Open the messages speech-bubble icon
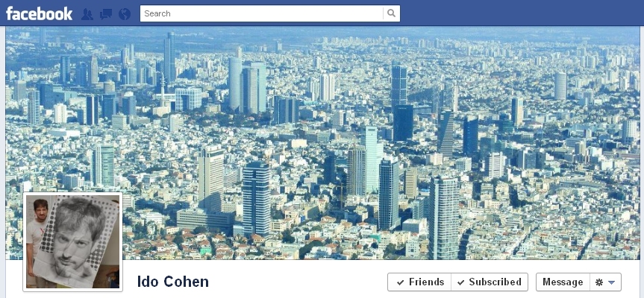Viewport: 644px width, 298px height. [x=105, y=14]
